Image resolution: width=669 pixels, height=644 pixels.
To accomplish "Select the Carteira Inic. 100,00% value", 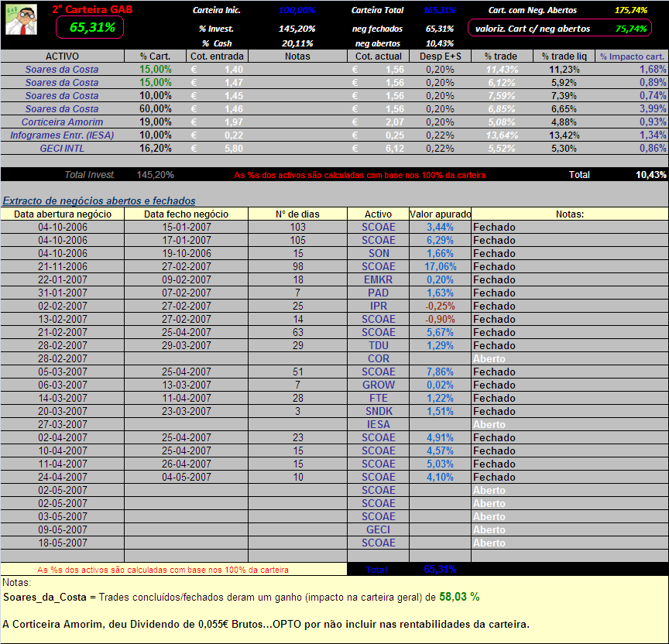I will [x=297, y=10].
